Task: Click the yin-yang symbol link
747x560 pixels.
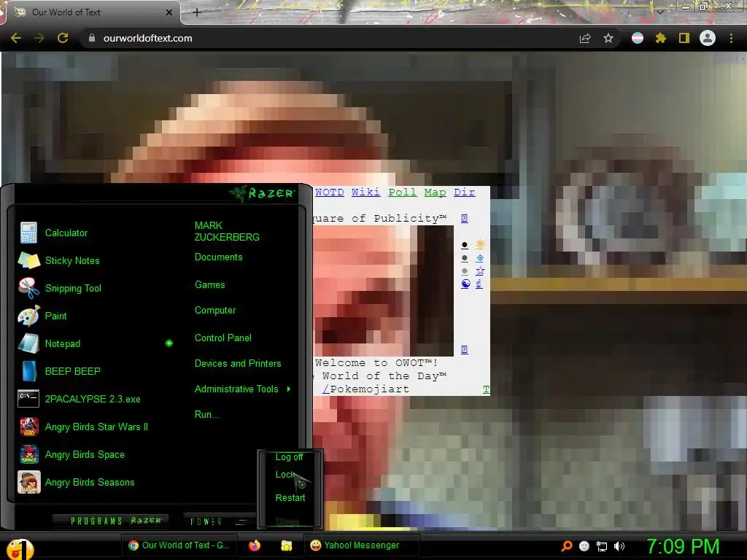Action: [465, 284]
